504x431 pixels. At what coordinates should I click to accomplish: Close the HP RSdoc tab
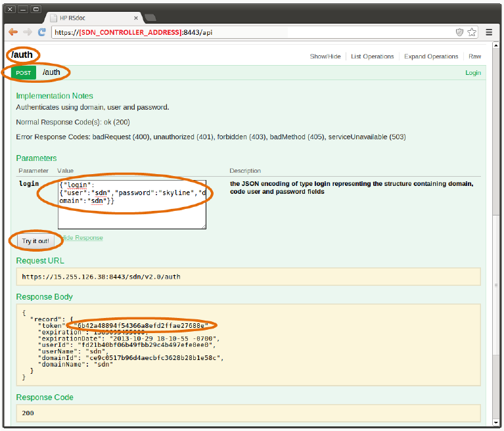tap(135, 18)
